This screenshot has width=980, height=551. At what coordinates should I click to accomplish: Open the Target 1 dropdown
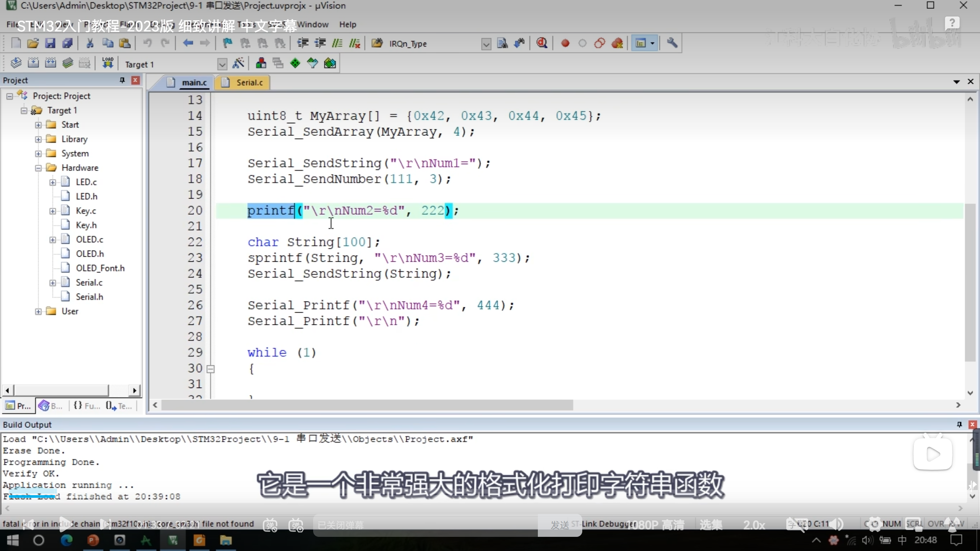[x=222, y=64]
